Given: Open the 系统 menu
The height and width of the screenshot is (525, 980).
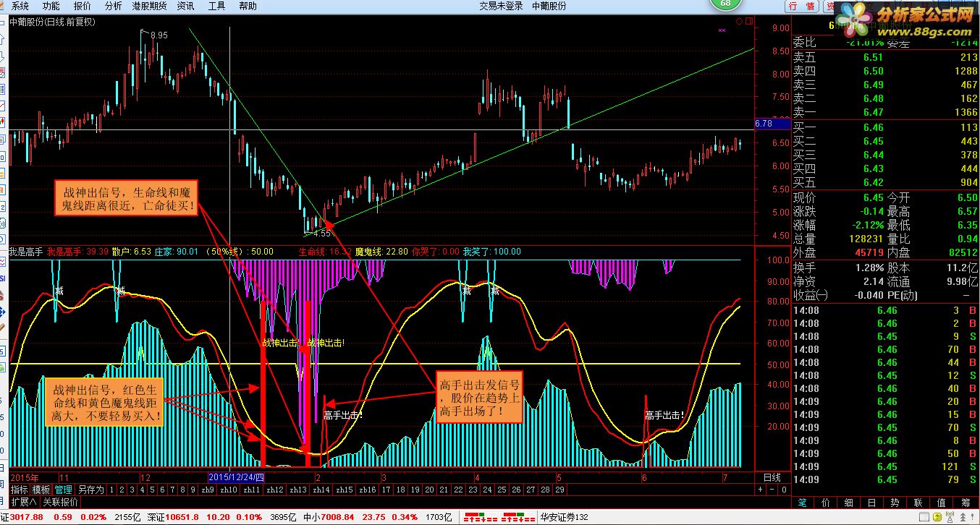Looking at the screenshot, I should point(20,6).
